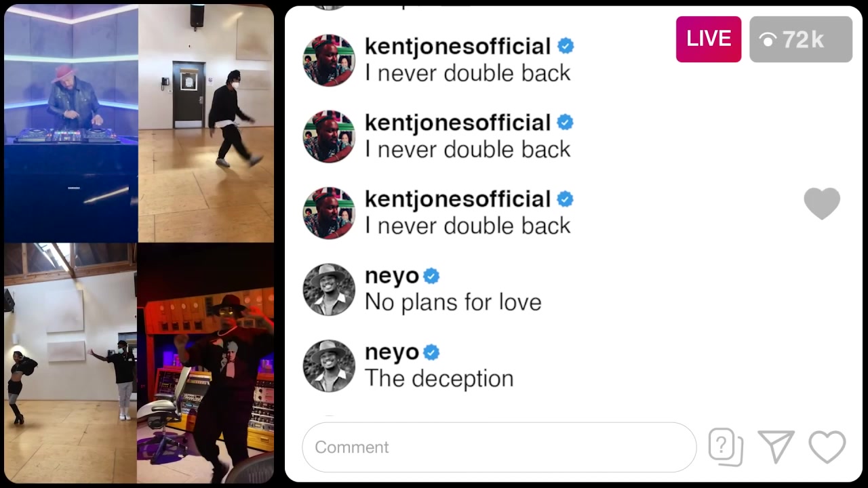Select the DJ video tile
Viewport: 868px width, 488px height.
pos(71,123)
